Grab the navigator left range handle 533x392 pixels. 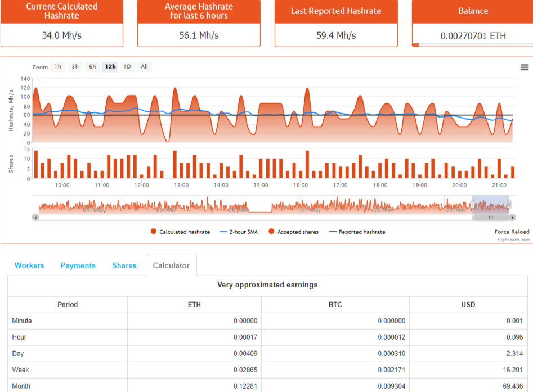point(472,204)
